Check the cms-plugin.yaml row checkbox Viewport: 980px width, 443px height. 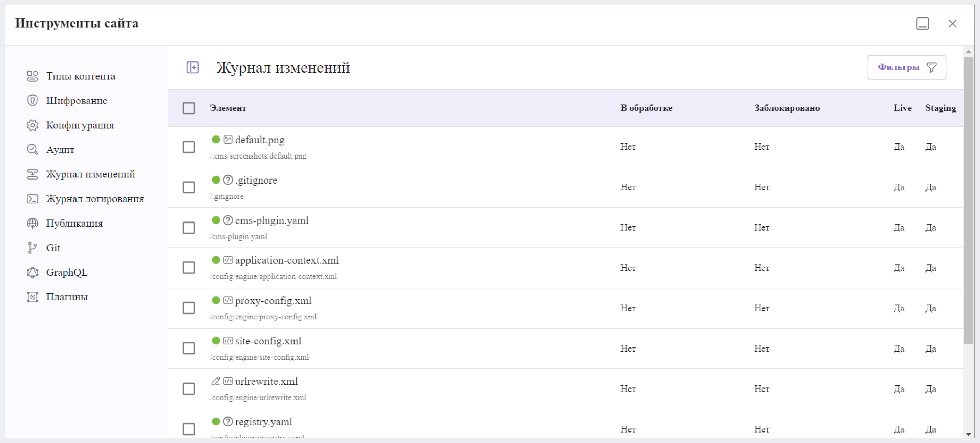189,228
